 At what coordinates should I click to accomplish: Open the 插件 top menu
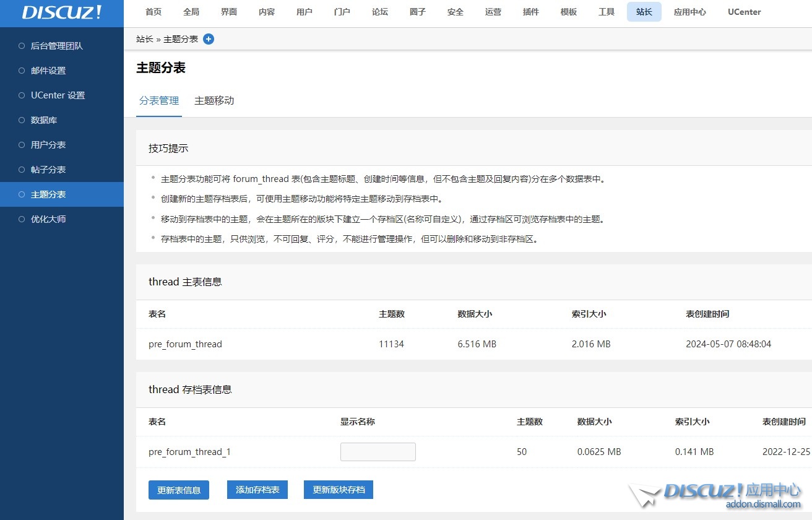[x=531, y=12]
